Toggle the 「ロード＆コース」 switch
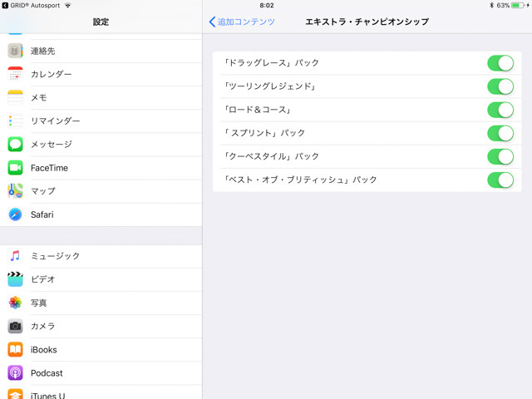532x399 pixels. point(500,110)
